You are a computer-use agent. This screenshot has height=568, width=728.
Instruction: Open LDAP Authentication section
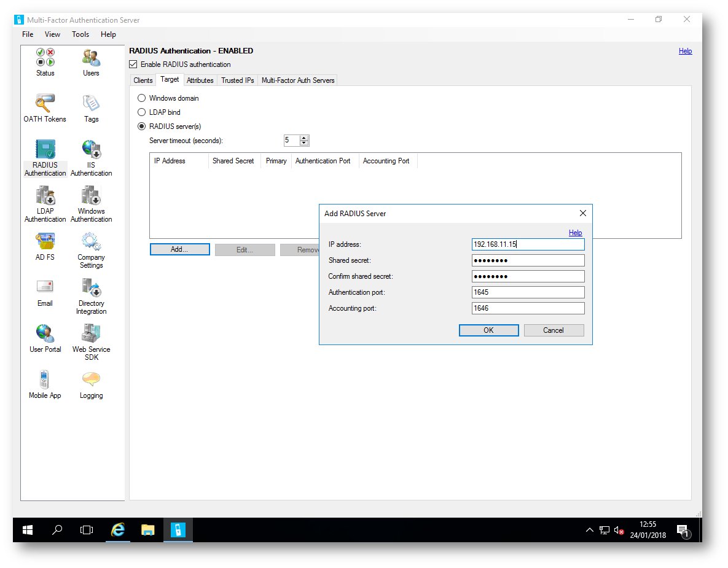coord(45,204)
